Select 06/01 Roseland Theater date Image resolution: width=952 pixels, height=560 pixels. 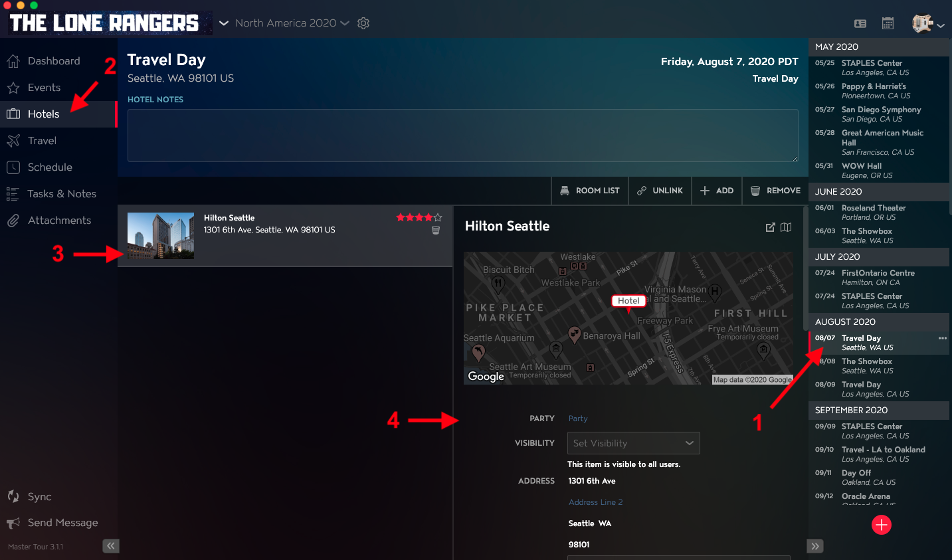[x=879, y=213]
